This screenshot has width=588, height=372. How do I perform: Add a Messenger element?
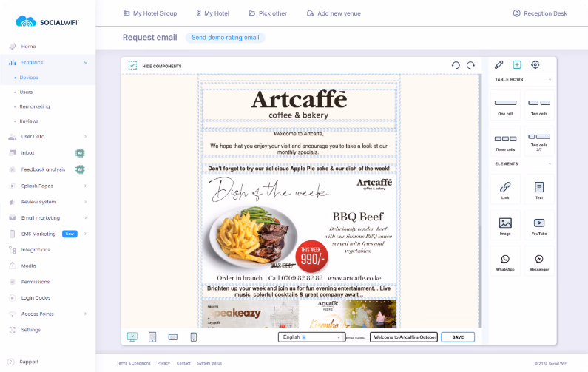[x=539, y=261]
